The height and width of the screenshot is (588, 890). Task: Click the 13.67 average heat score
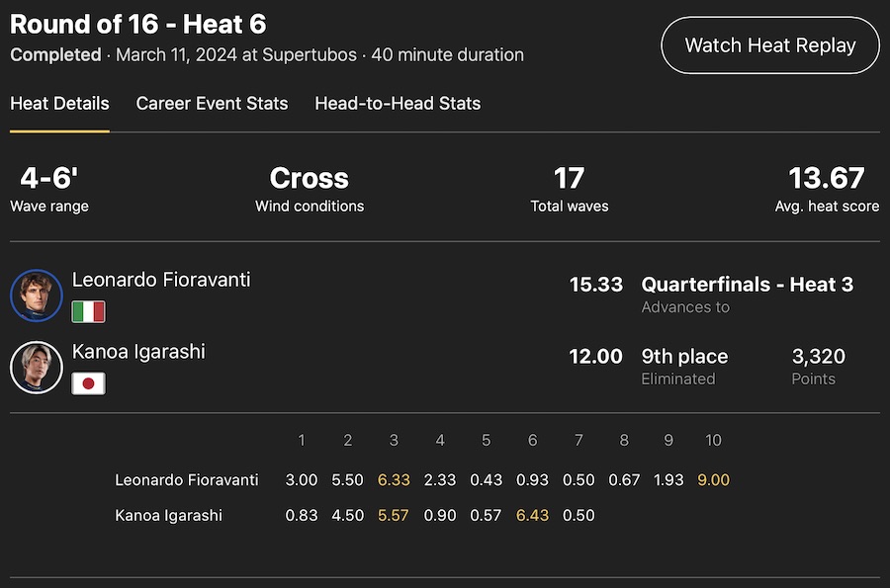(826, 179)
